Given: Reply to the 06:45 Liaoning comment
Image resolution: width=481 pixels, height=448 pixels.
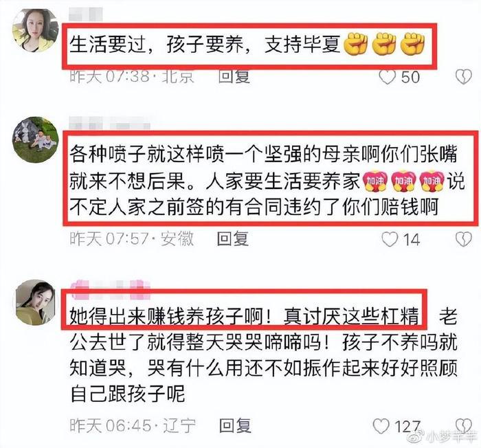Looking at the screenshot, I should pos(235,426).
